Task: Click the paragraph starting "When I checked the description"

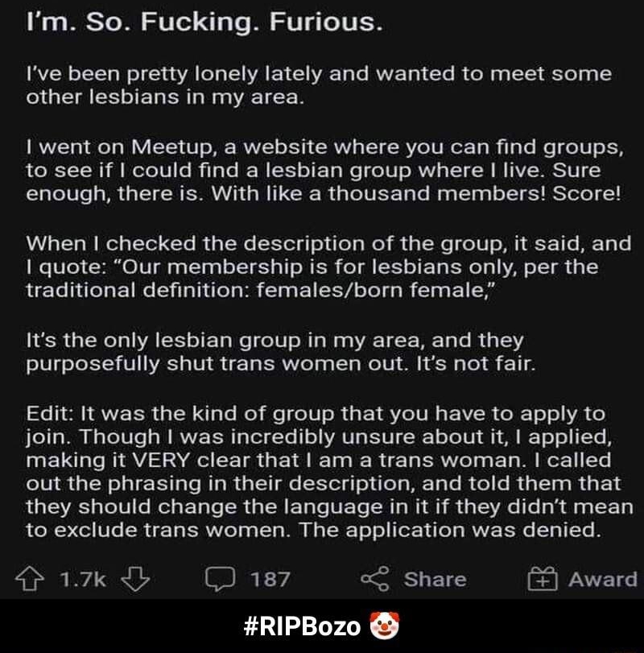Action: [328, 267]
